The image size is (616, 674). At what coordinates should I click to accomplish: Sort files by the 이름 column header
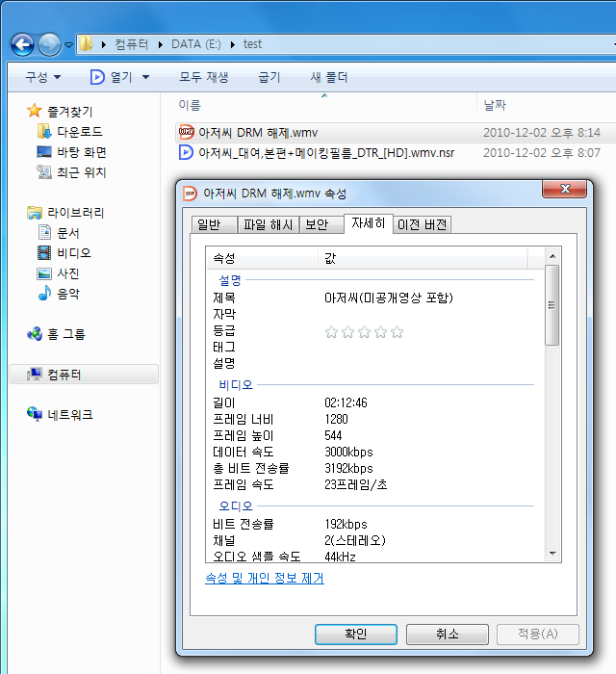pyautogui.click(x=190, y=105)
